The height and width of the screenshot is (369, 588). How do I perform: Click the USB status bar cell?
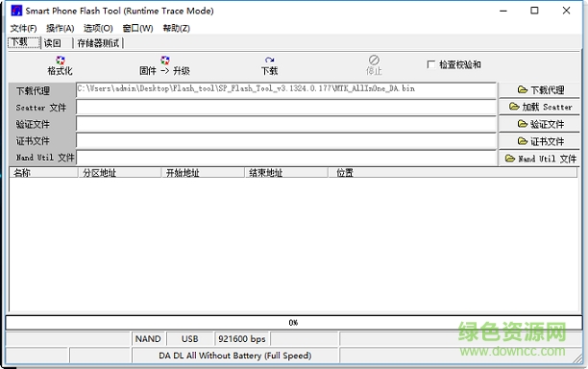coord(189,339)
